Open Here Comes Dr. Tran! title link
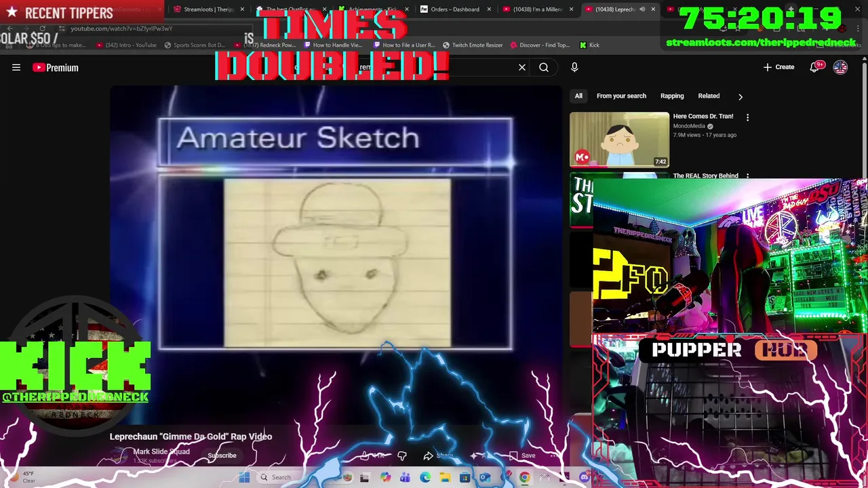Viewport: 868px width, 488px height. [703, 117]
